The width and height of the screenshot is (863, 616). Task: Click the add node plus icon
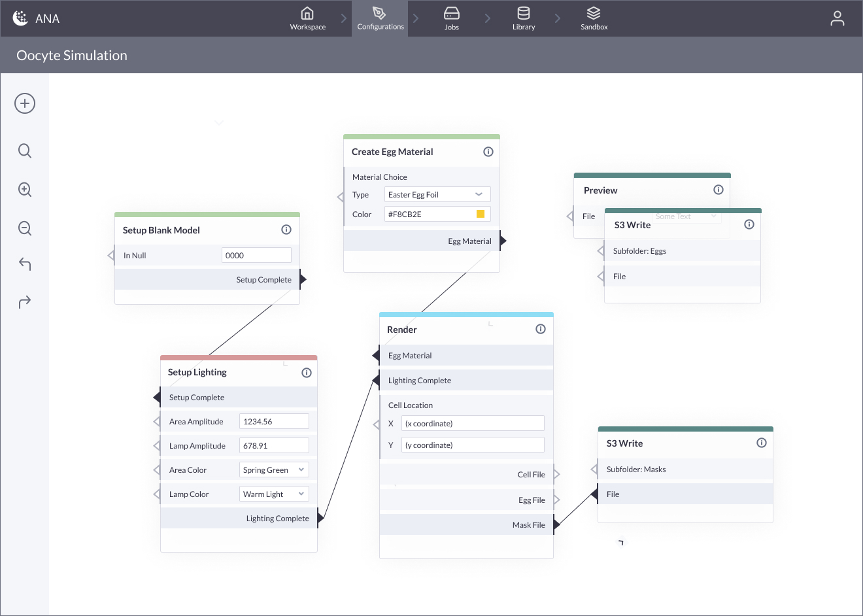point(25,103)
